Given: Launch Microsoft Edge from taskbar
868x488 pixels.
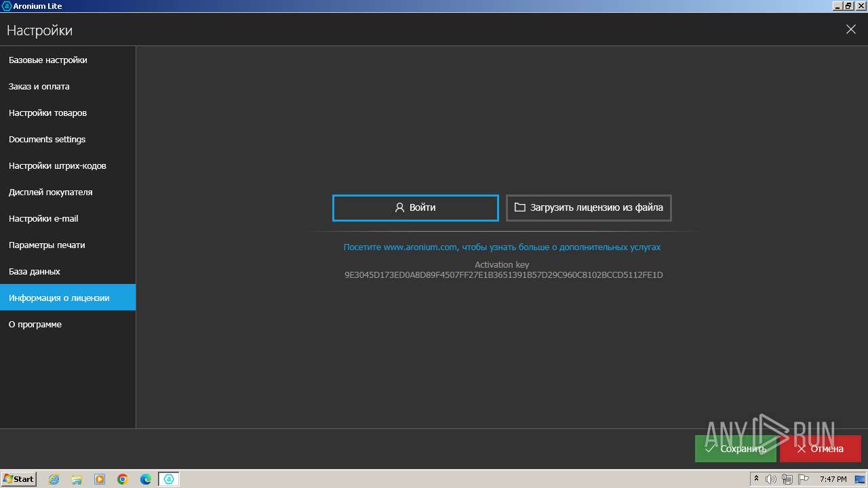Looking at the screenshot, I should 146,479.
